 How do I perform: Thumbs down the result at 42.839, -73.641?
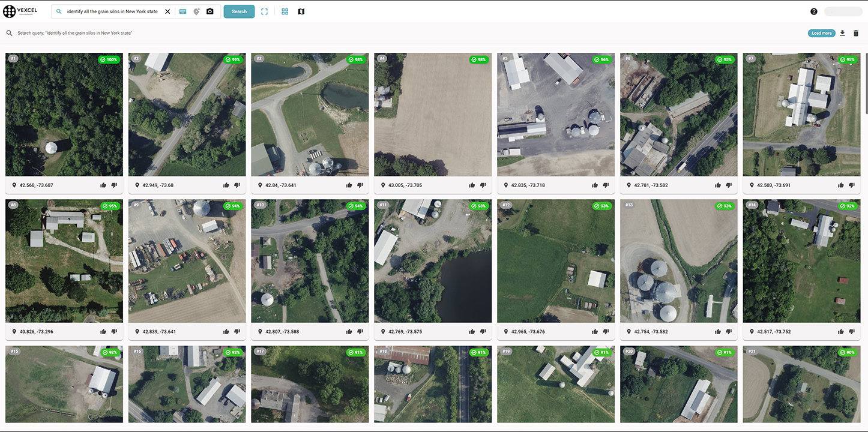pyautogui.click(x=237, y=331)
